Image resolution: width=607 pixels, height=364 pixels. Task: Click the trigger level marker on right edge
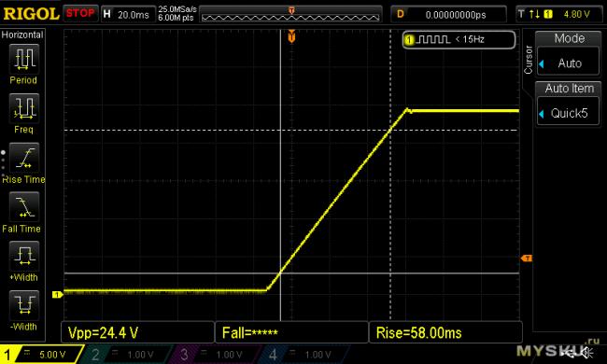click(x=527, y=258)
